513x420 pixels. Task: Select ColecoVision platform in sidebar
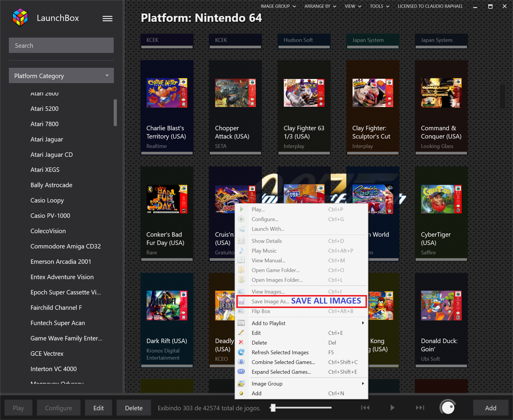48,231
